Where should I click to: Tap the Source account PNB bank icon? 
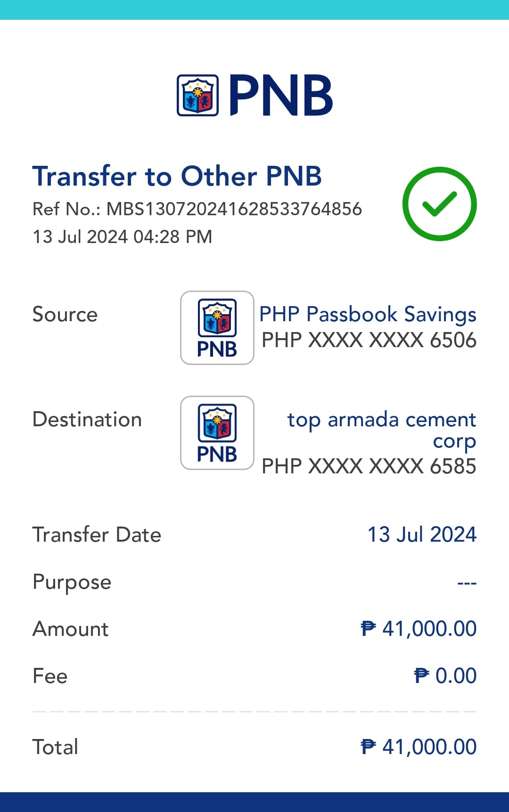[x=217, y=328]
